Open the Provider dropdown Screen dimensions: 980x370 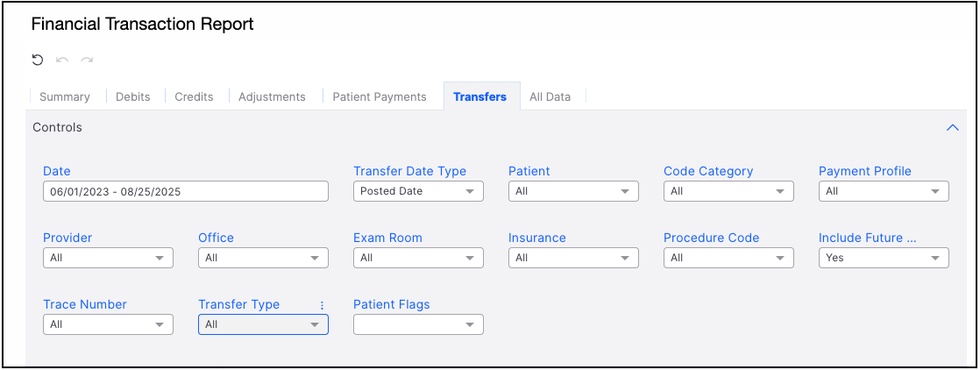pyautogui.click(x=108, y=258)
